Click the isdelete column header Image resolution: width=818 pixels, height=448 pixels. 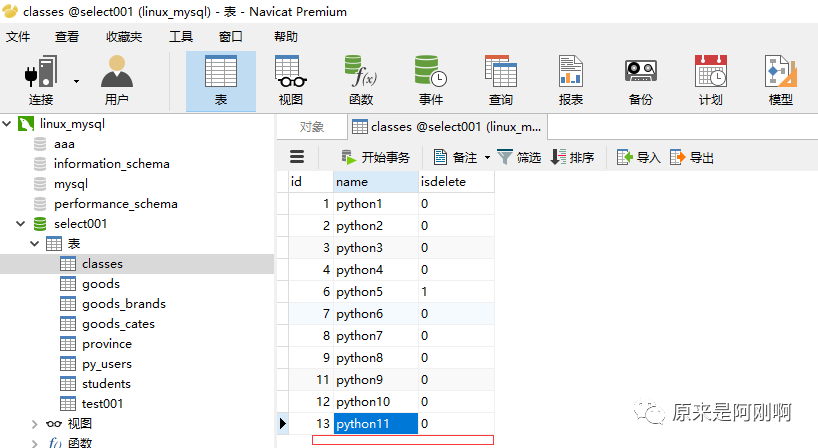pyautogui.click(x=456, y=181)
